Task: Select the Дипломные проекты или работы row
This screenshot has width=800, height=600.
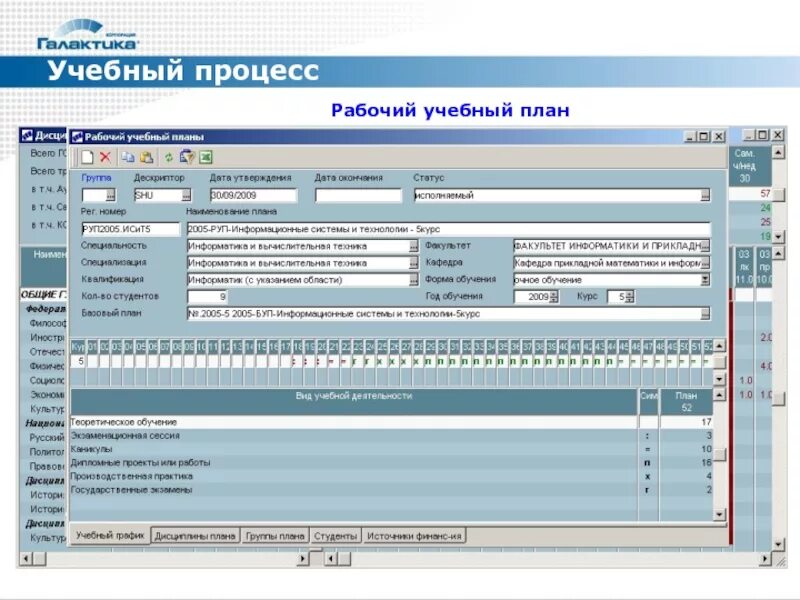Action: pyautogui.click(x=391, y=463)
